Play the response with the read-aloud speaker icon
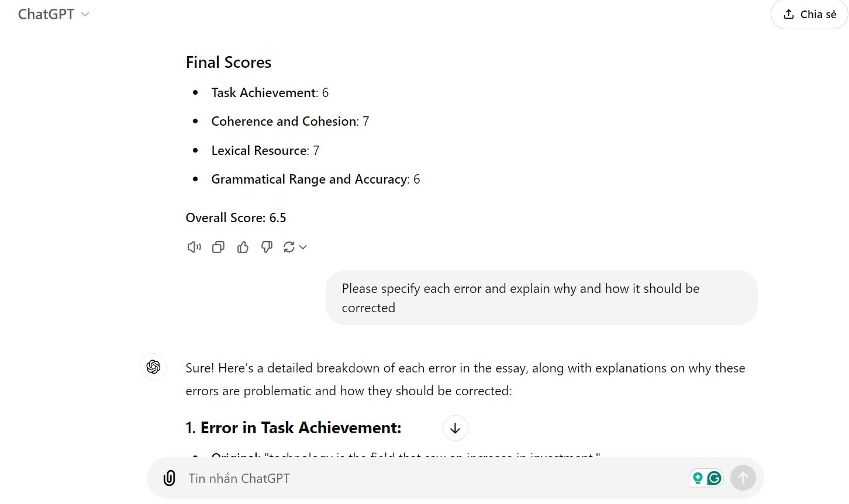849x504 pixels. (x=194, y=247)
